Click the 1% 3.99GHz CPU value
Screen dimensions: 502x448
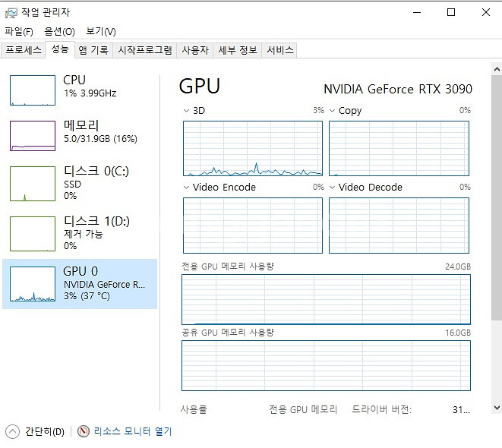(90, 93)
